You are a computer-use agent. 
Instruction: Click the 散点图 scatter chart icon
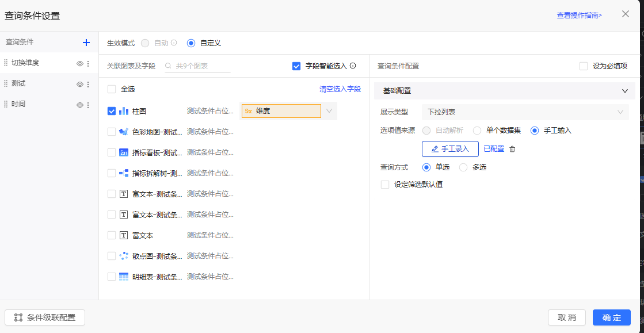124,256
